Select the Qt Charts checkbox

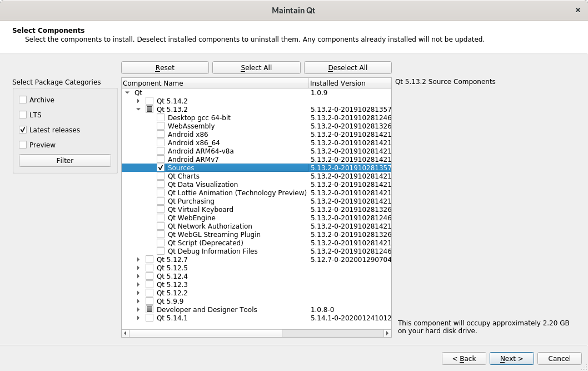161,176
